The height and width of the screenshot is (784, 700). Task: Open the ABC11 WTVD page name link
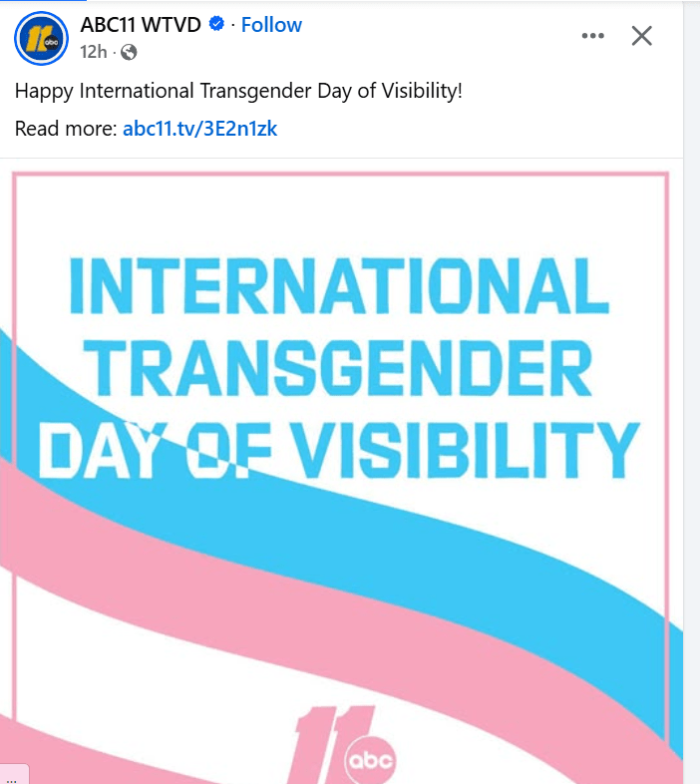click(141, 24)
